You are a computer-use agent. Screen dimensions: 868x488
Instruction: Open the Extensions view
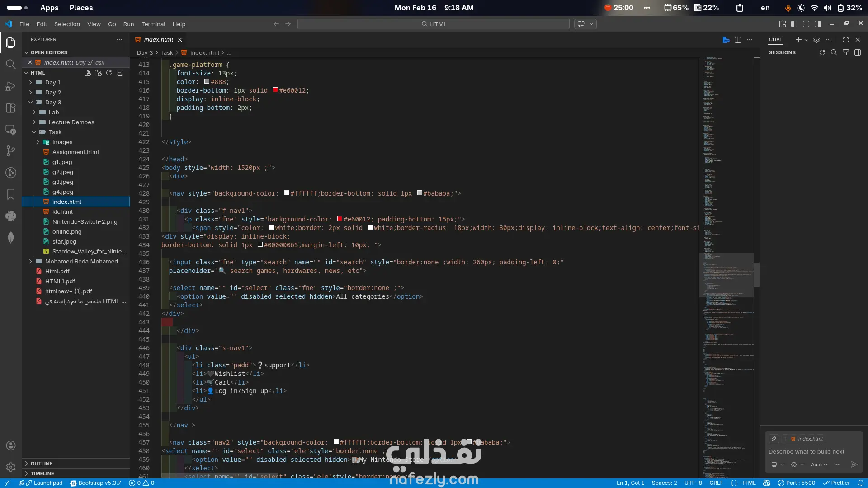10,108
